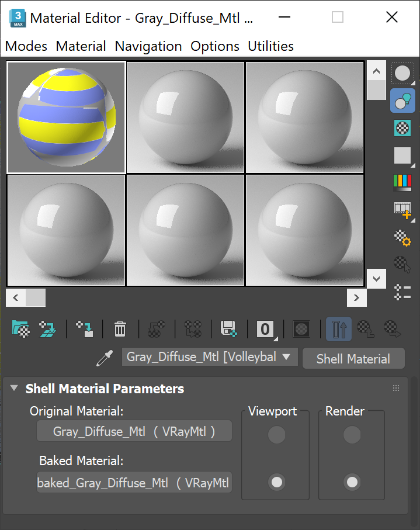Click the Go to Parent icon
The width and height of the screenshot is (420, 530).
click(x=366, y=329)
